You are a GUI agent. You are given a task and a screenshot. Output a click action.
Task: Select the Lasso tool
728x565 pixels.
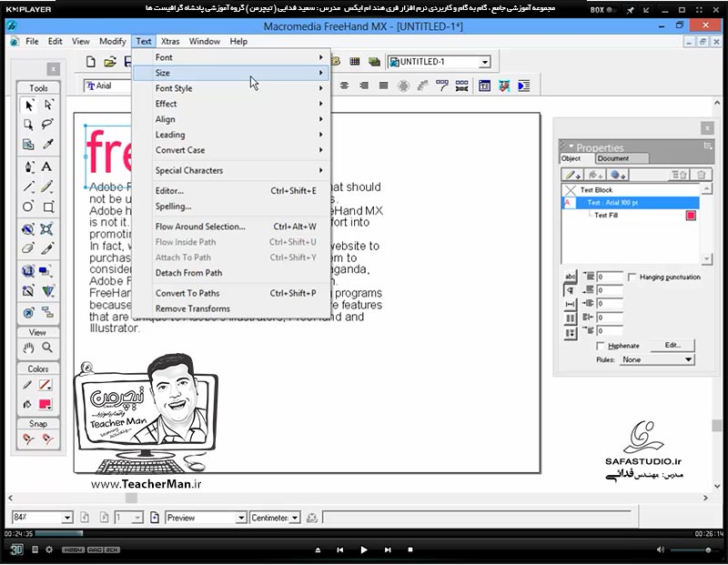(x=47, y=125)
